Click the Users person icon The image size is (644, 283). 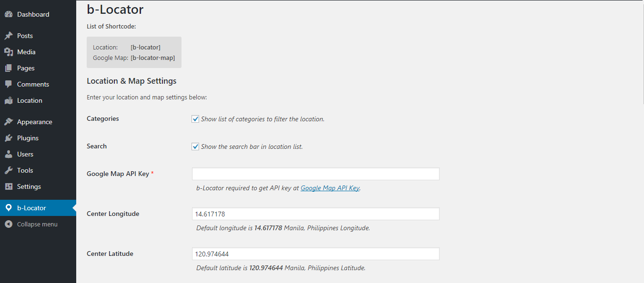tap(8, 154)
